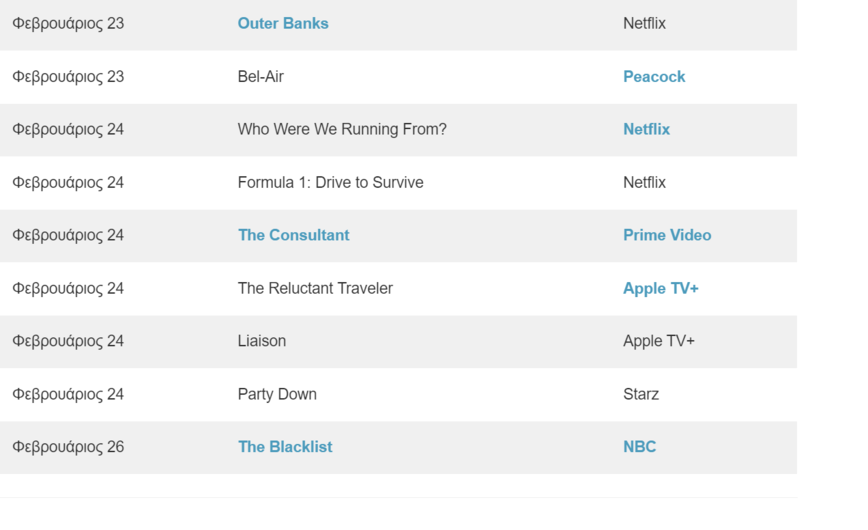The height and width of the screenshot is (530, 868).
Task: Click the Starz network cell
Action: tap(641, 394)
